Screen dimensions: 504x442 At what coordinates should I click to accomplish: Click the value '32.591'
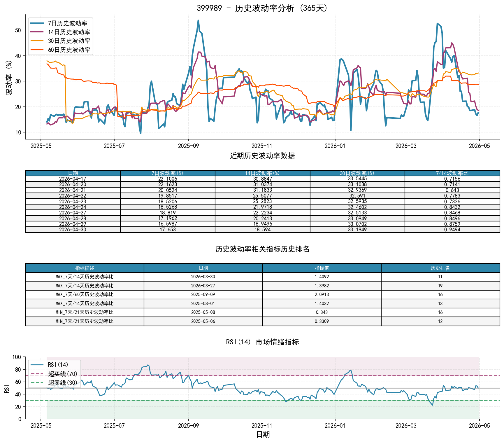357,196
